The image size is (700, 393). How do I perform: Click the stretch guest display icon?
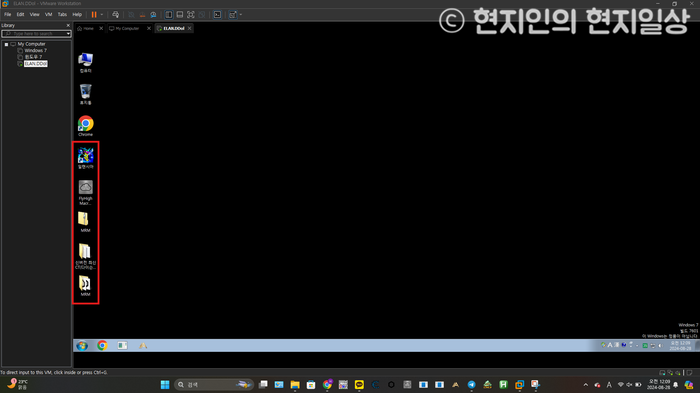(233, 15)
